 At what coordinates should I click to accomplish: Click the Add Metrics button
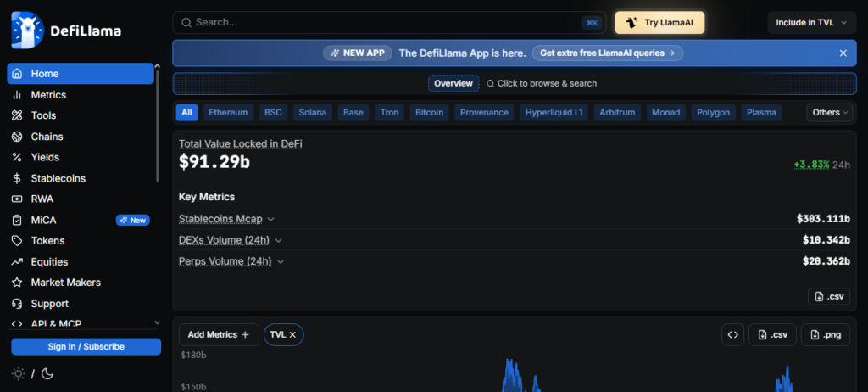219,335
